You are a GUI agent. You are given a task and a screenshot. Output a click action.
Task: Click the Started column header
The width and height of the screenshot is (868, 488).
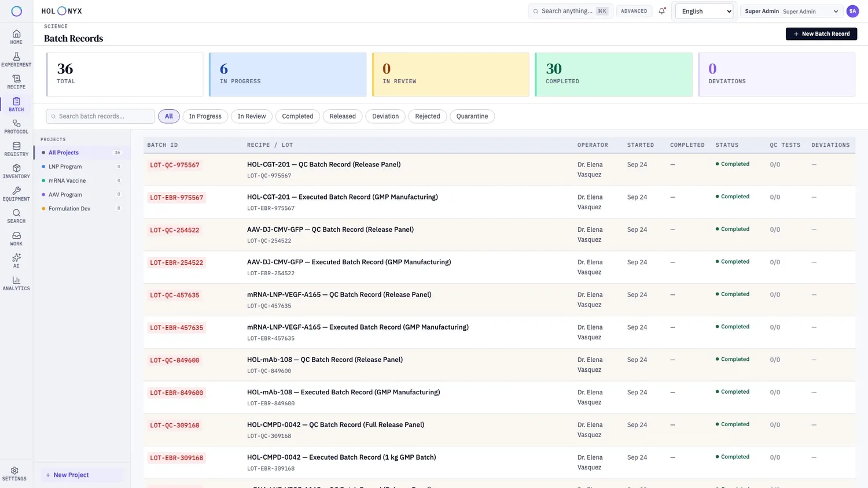[x=641, y=145]
